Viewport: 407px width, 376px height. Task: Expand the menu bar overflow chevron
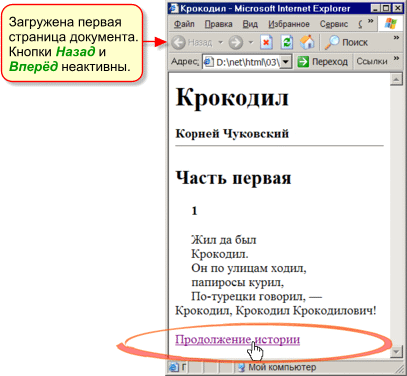[x=370, y=21]
